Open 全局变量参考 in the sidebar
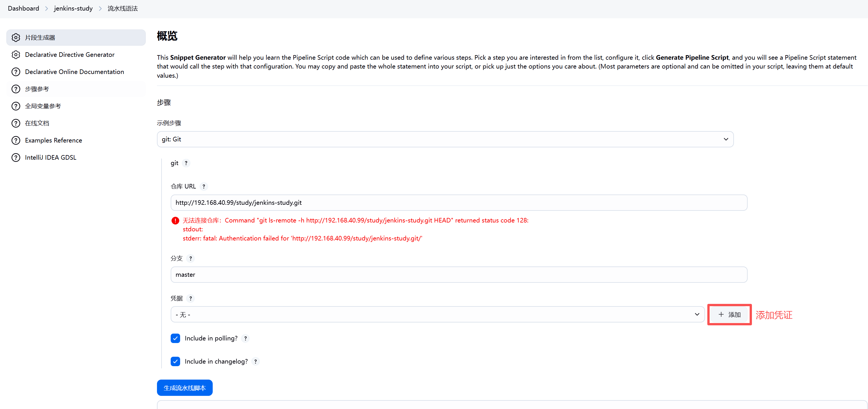868x409 pixels. 43,106
